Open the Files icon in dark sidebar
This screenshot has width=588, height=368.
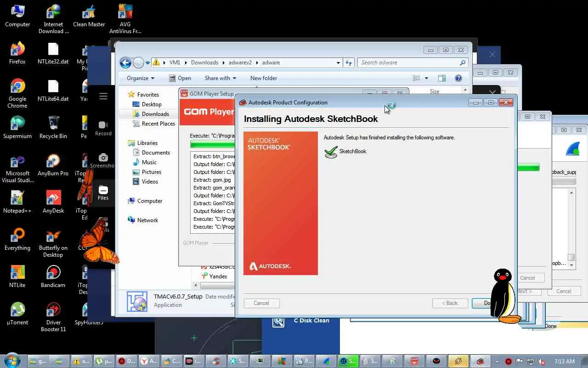click(x=103, y=190)
